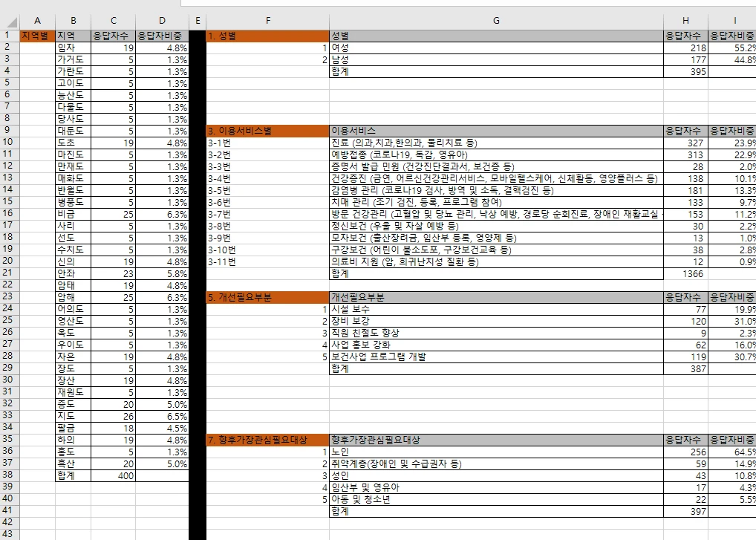Click the 여성 respondent count 218
This screenshot has height=540, width=756.
pyautogui.click(x=685, y=48)
